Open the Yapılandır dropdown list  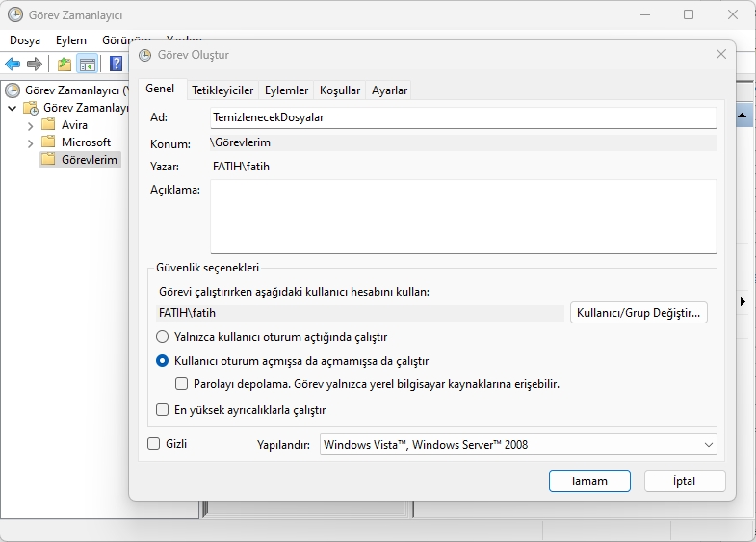click(518, 445)
